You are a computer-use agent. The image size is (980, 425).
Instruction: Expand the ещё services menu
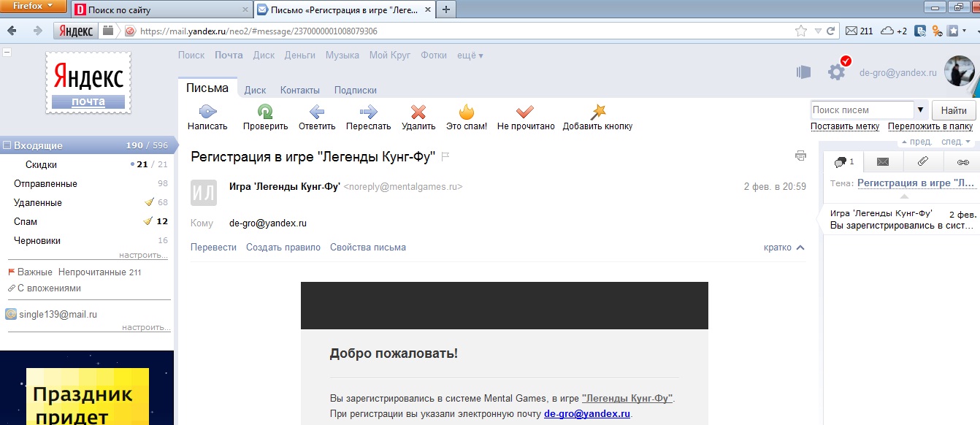coord(470,55)
